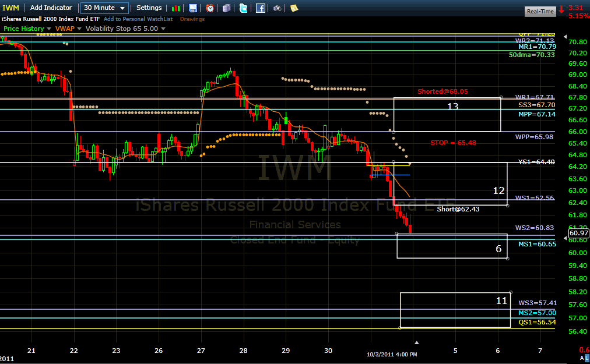Select the MS1=60.65 support label
590x364 pixels.
pos(537,245)
